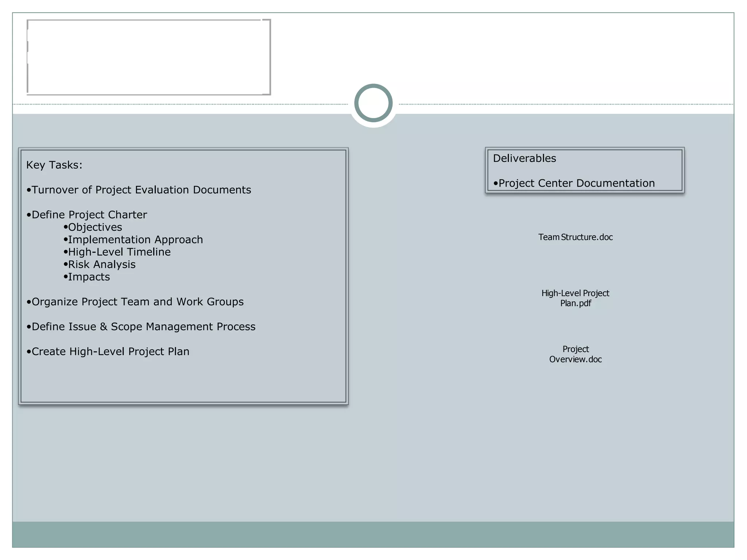Click 'Create High-Level Project Plan' bullet

[x=108, y=351]
